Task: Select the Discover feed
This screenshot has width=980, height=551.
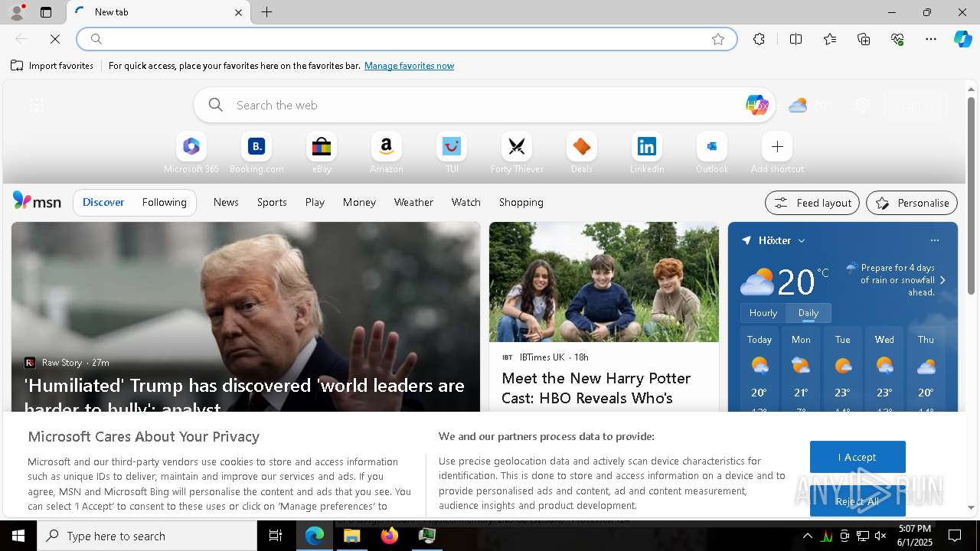Action: click(103, 202)
